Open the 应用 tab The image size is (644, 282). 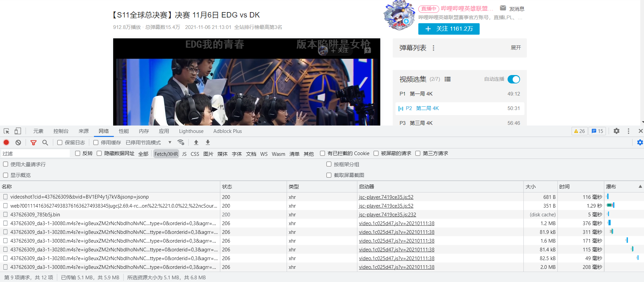[x=164, y=131]
